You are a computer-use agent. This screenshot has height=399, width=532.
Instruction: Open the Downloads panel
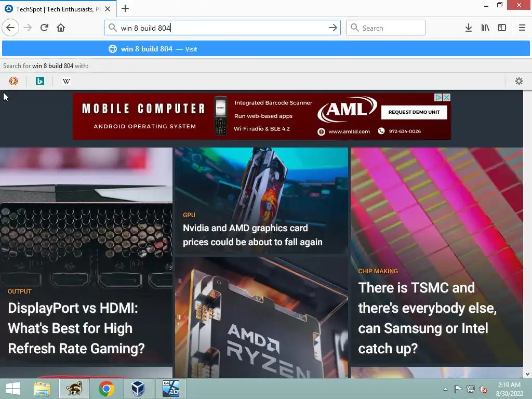coord(468,28)
